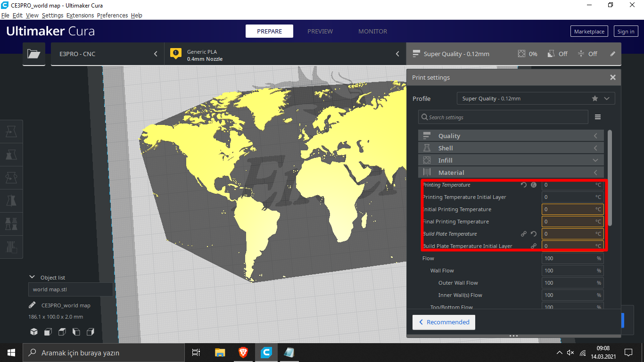Collapse the Object list expander
This screenshot has width=644, height=362.
click(x=32, y=277)
